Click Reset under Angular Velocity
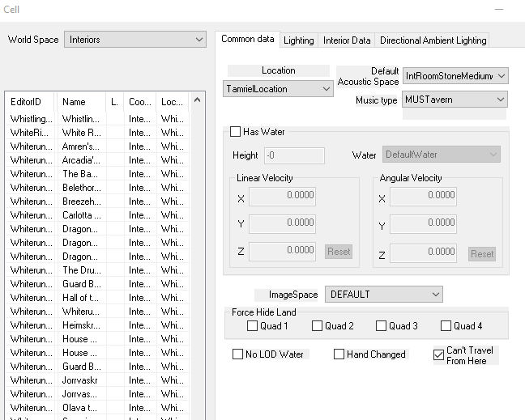The width and height of the screenshot is (525, 420). tap(482, 254)
